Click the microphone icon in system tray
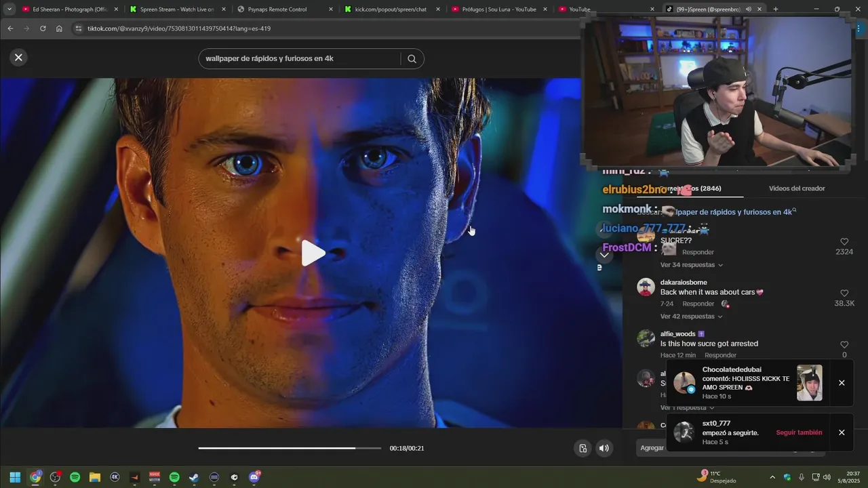Viewport: 868px width, 488px height. (801, 477)
